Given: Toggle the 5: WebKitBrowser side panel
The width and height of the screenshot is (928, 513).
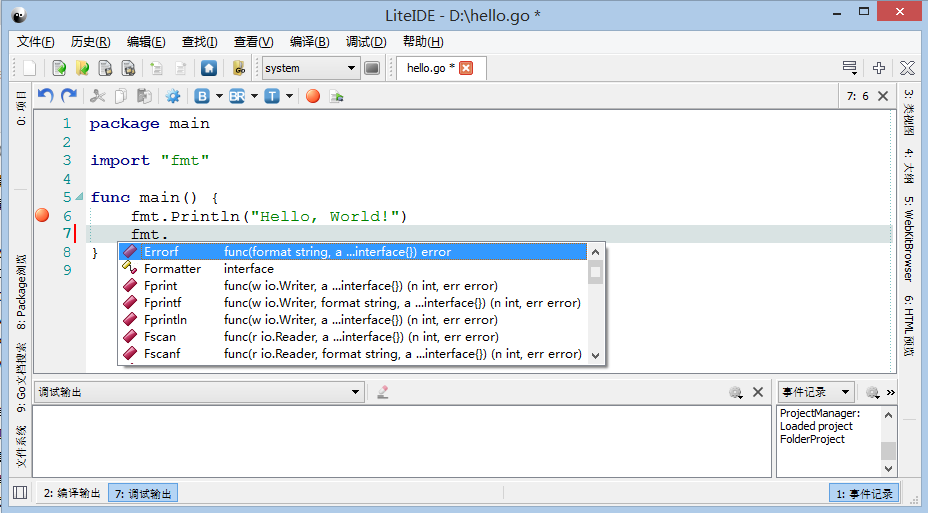Looking at the screenshot, I should click(x=909, y=238).
